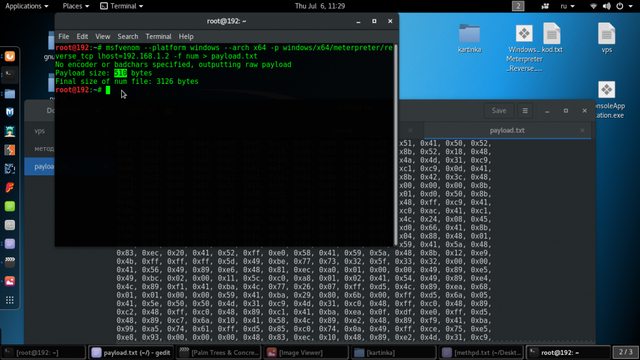The height and width of the screenshot is (360, 640).
Task: Open Firefox from the dock
Action: [9, 56]
